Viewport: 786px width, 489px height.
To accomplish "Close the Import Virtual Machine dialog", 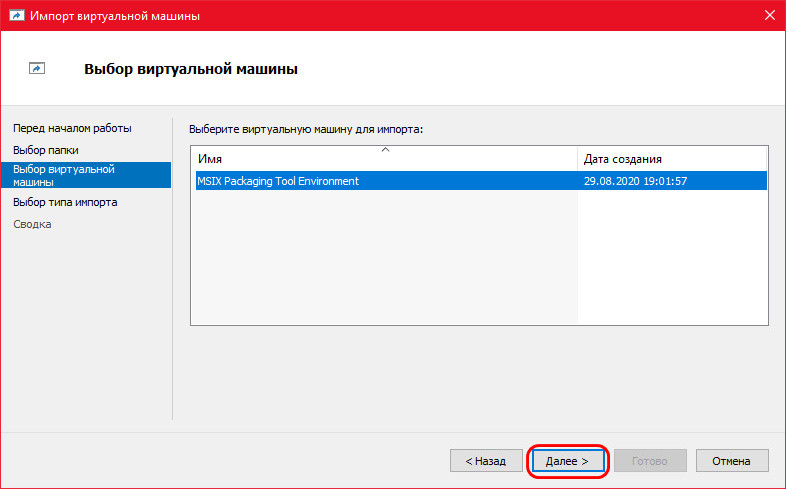I will 770,16.
